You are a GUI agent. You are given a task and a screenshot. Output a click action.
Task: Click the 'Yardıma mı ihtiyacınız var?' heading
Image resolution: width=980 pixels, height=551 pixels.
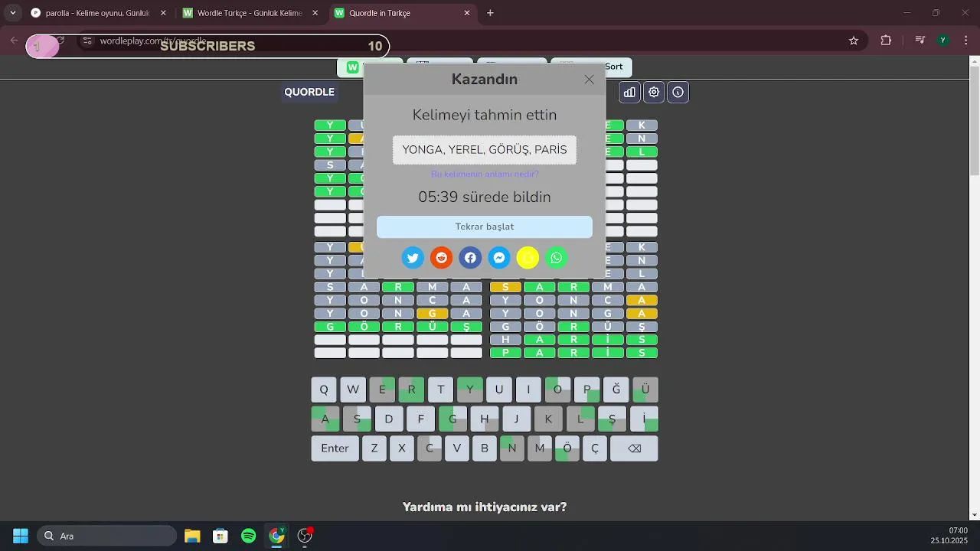(x=485, y=507)
